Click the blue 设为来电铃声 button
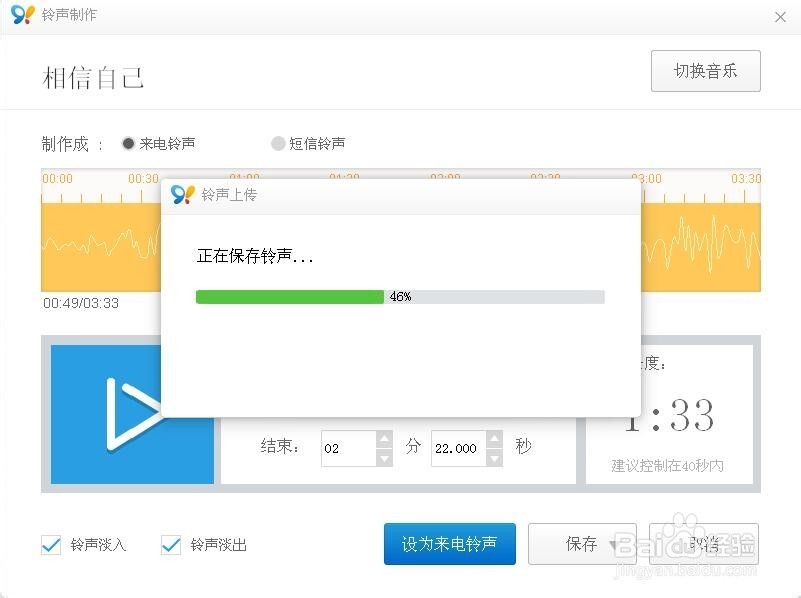The width and height of the screenshot is (801, 598). [x=449, y=544]
